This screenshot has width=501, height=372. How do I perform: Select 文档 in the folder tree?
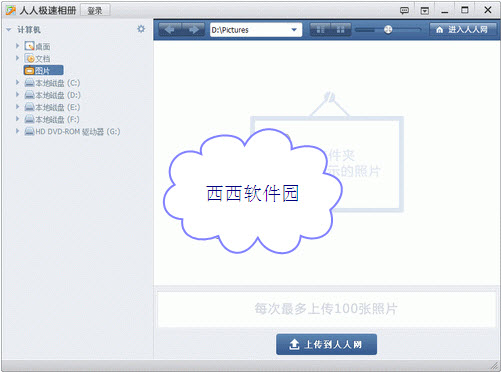(x=37, y=58)
